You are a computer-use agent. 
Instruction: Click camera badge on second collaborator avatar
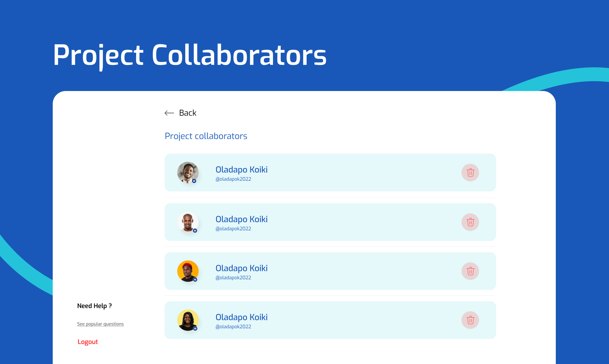coord(195,231)
